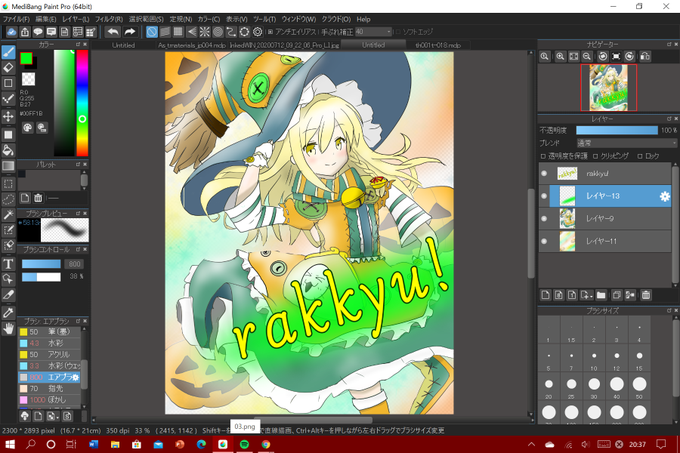The width and height of the screenshot is (680, 453).
Task: Hide the レイヤー11 layer
Action: point(544,241)
